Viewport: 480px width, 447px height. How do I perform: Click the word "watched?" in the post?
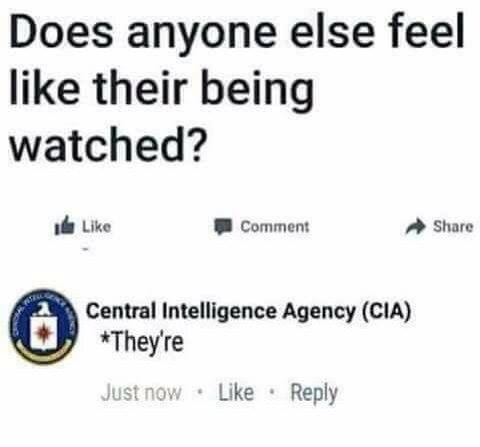click(107, 145)
